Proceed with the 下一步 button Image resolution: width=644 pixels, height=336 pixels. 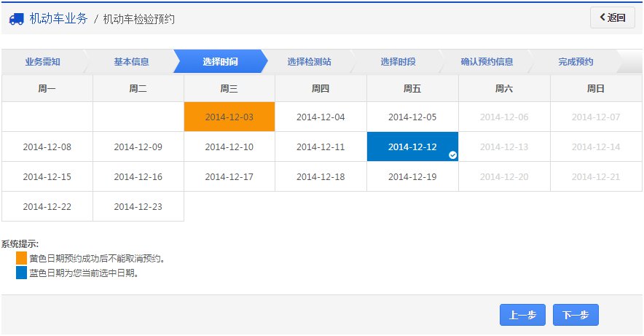[x=576, y=315]
